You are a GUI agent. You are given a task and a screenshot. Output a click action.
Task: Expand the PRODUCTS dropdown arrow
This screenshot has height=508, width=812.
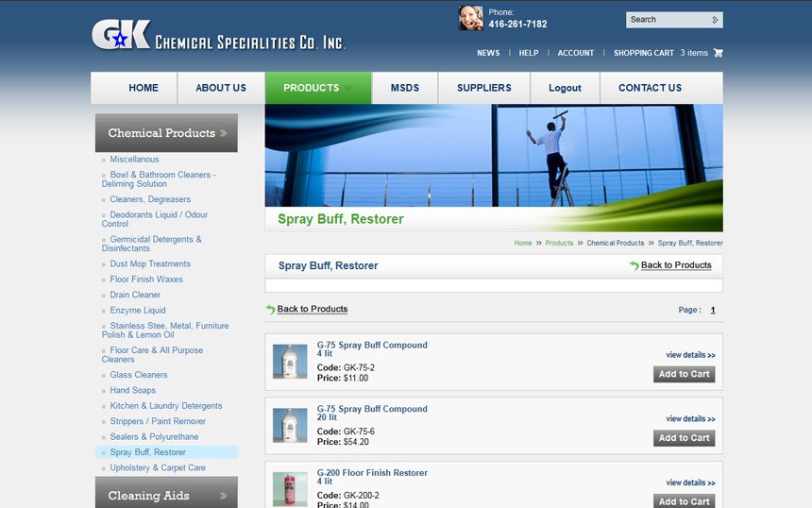coord(348,88)
